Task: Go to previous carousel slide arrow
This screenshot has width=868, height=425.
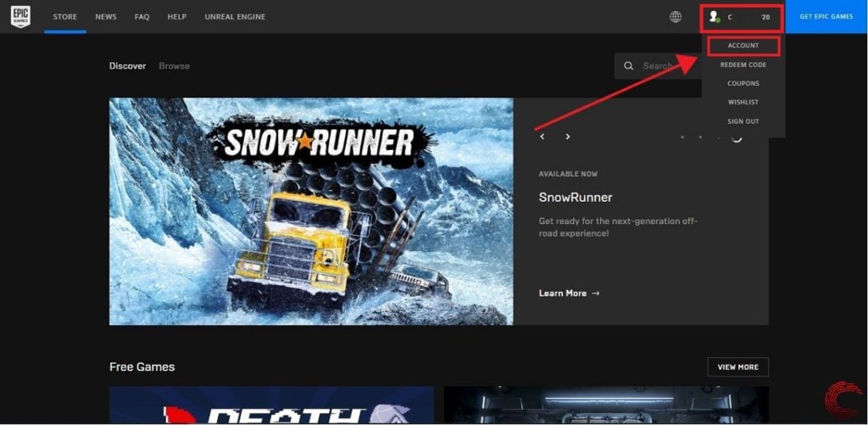Action: tap(542, 137)
